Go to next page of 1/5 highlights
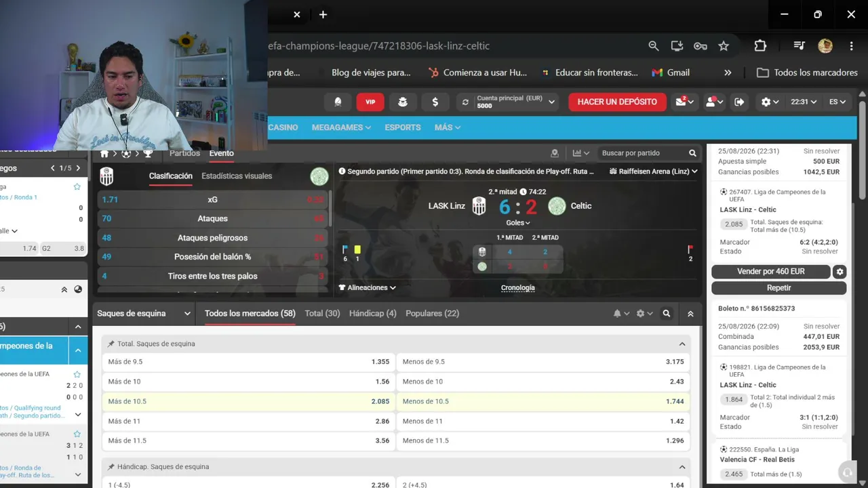The height and width of the screenshot is (488, 868). pyautogui.click(x=78, y=168)
